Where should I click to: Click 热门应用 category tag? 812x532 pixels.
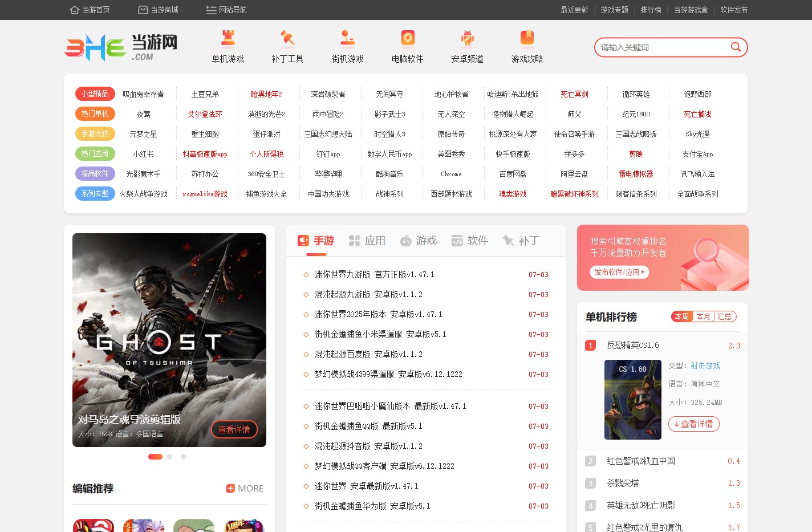(x=95, y=153)
